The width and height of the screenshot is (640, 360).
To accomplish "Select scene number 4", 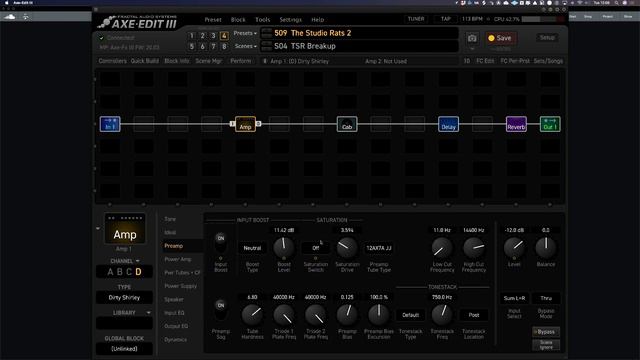I will (x=224, y=36).
